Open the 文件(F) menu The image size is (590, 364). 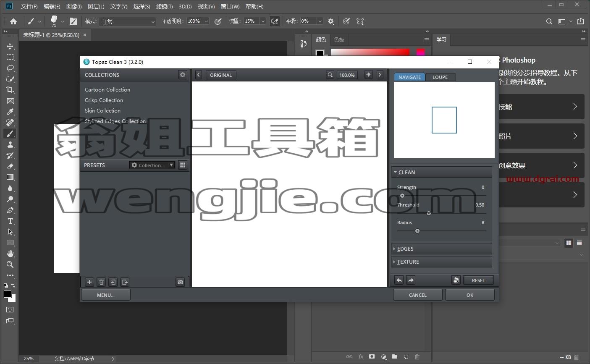pos(29,6)
